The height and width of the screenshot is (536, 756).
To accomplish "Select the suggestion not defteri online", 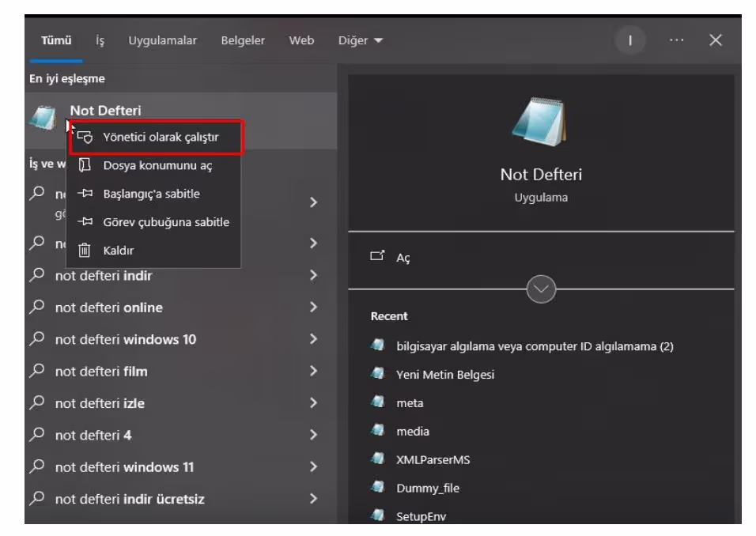I will tap(109, 308).
